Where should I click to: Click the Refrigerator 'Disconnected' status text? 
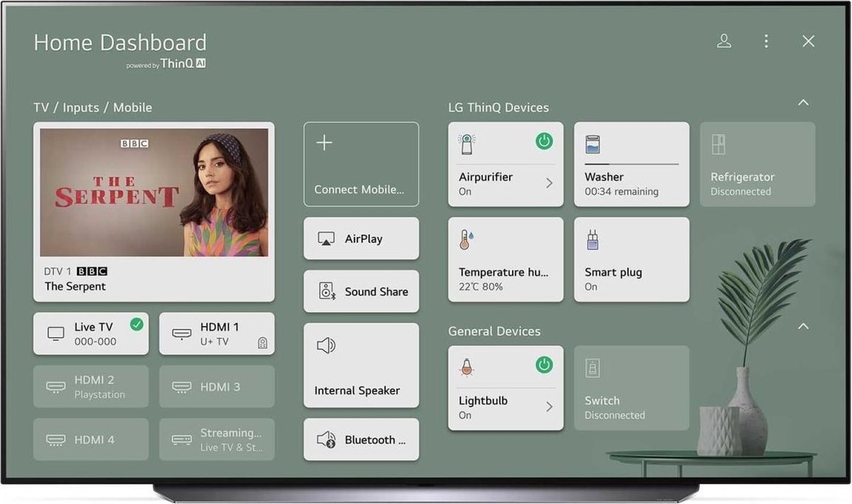pyautogui.click(x=741, y=192)
